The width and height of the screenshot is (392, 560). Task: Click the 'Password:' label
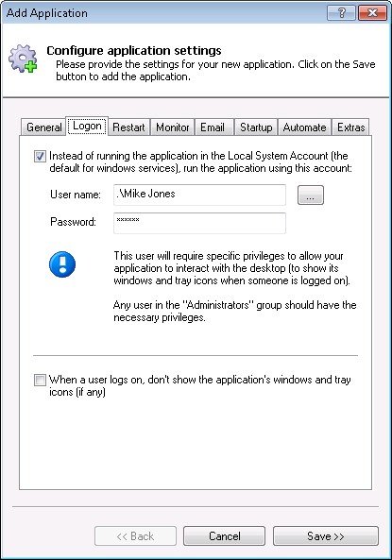(x=73, y=222)
